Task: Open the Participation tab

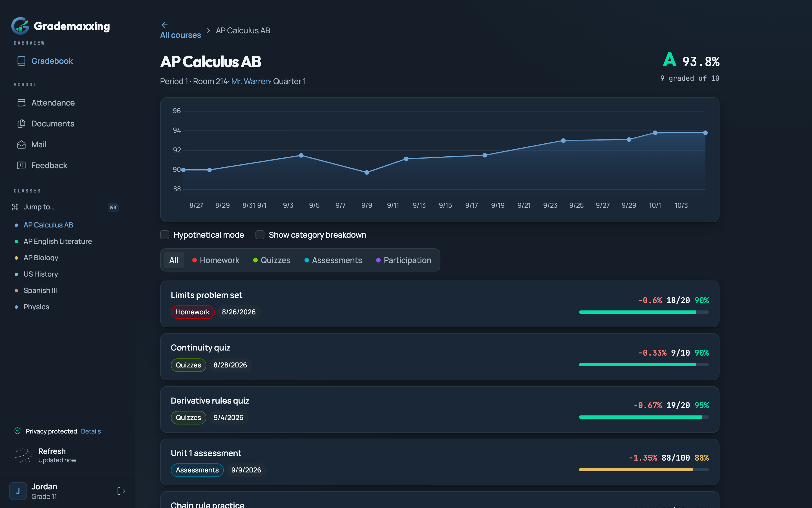Action: pos(404,260)
